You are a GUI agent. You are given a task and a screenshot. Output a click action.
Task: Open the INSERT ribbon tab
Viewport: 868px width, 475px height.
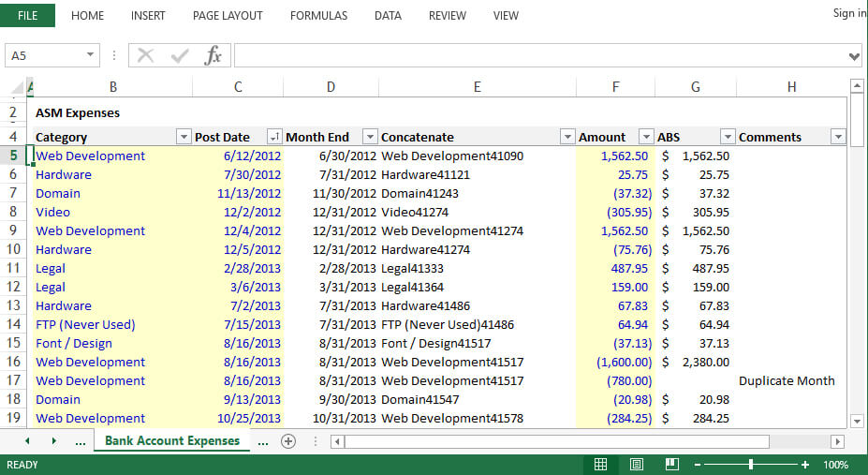148,16
